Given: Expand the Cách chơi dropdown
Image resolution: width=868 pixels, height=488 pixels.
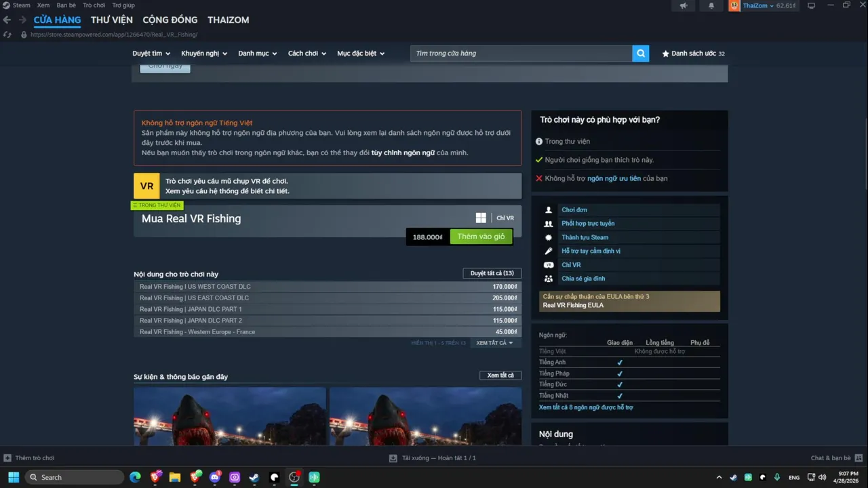Looking at the screenshot, I should coord(307,54).
